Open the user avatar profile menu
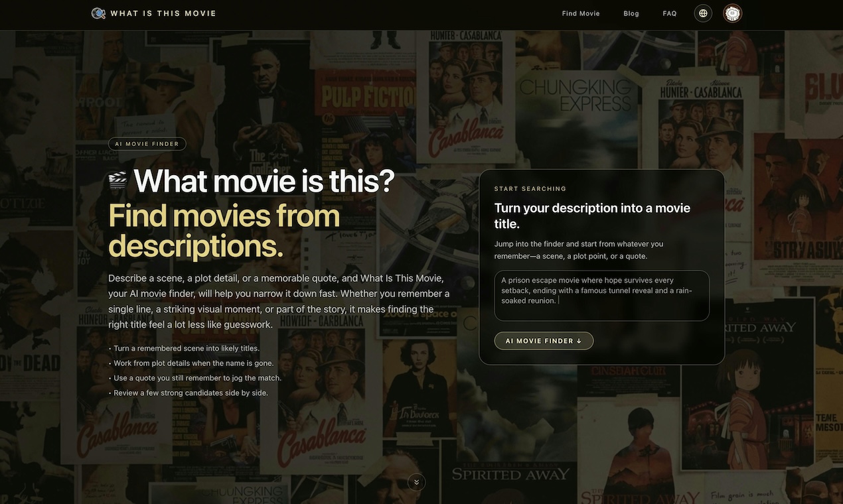Viewport: 843px width, 504px height. (x=732, y=13)
